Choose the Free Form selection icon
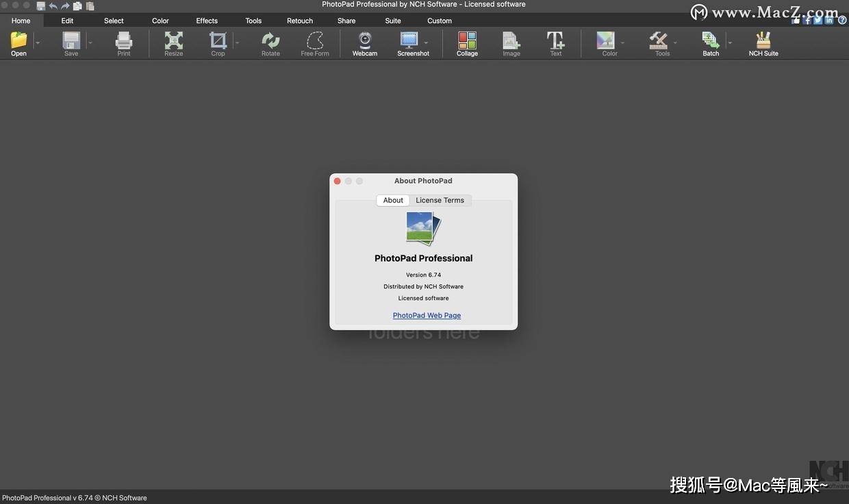 coord(315,40)
